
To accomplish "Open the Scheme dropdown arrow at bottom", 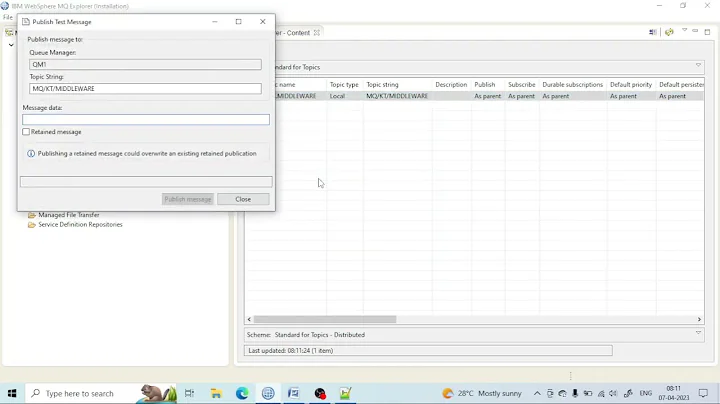I will pyautogui.click(x=698, y=333).
